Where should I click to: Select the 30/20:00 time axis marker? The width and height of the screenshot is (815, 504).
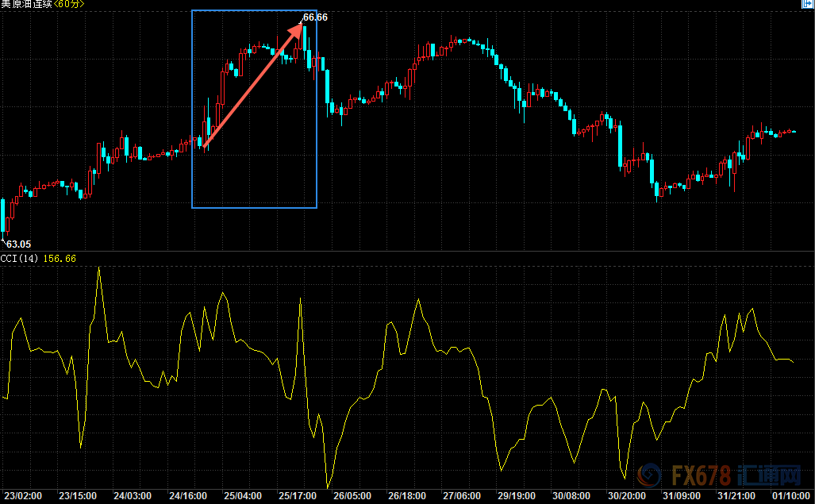(x=627, y=496)
